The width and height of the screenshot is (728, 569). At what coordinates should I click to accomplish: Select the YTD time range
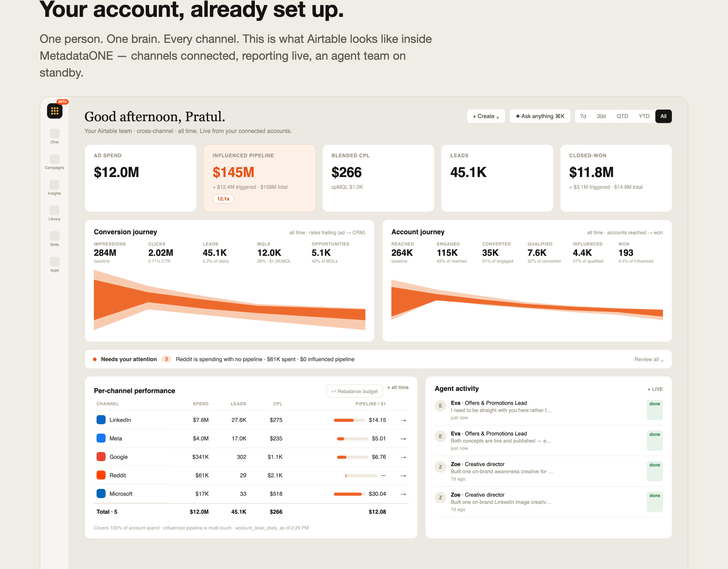pyautogui.click(x=644, y=116)
